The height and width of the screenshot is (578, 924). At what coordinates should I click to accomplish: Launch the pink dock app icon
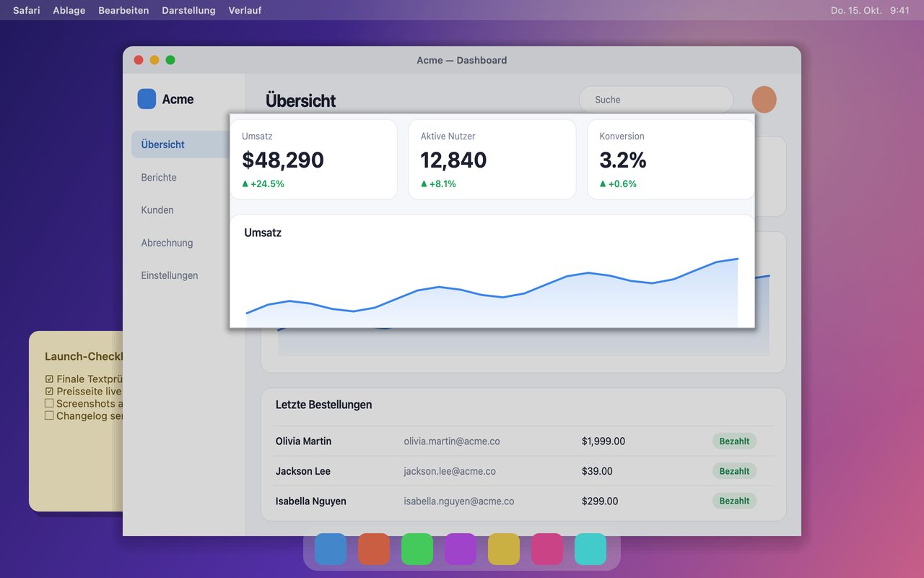coord(547,549)
